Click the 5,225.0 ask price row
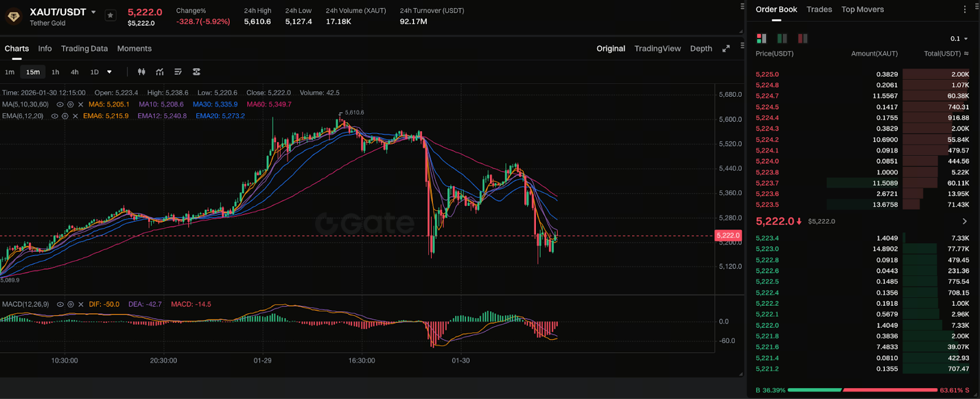This screenshot has width=980, height=399. click(x=862, y=74)
